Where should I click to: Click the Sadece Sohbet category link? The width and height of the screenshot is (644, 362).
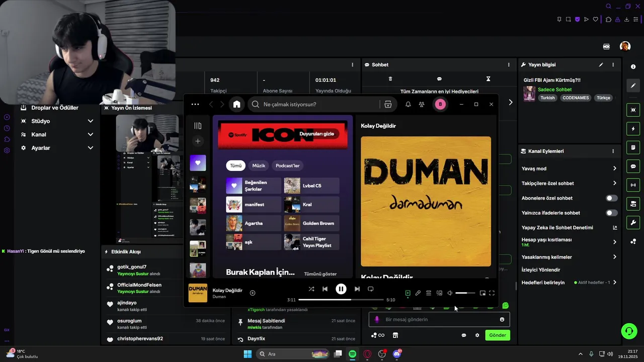pyautogui.click(x=554, y=89)
